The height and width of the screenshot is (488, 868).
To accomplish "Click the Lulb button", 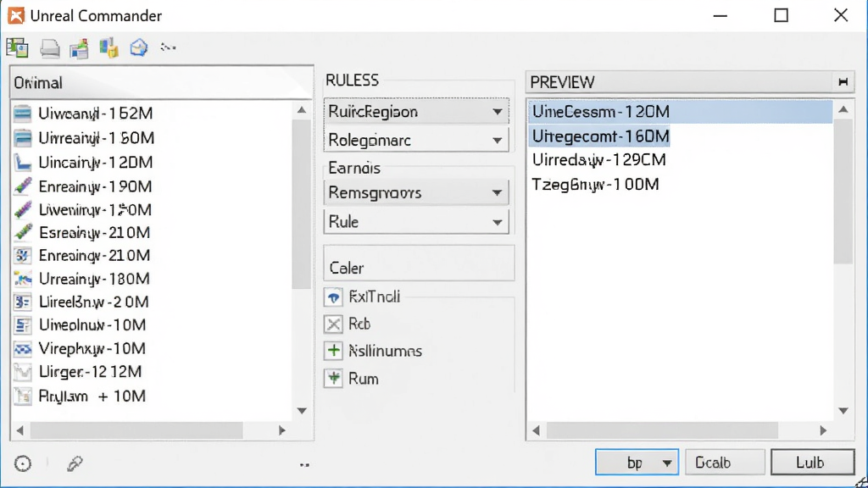I will (812, 462).
